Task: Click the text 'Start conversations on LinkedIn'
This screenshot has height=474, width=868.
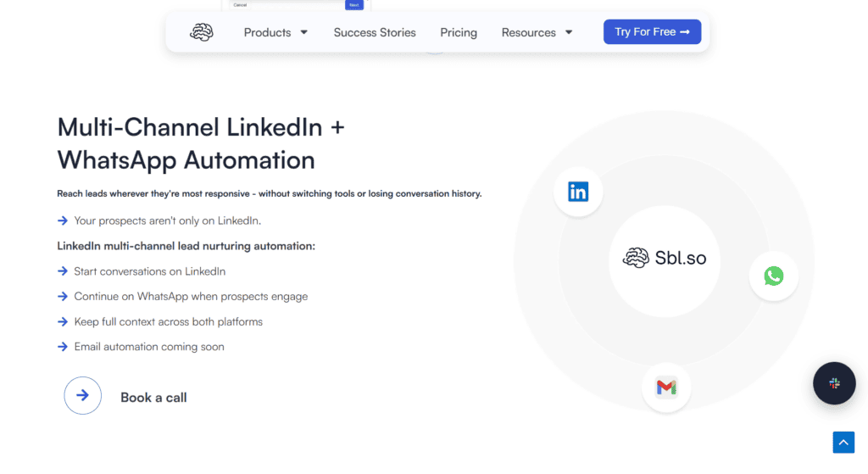Action: [x=149, y=271]
